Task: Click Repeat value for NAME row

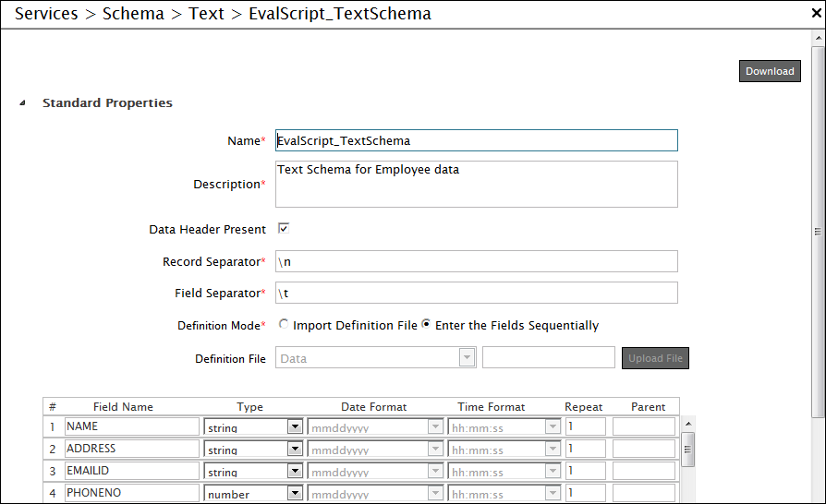Action: pos(585,426)
